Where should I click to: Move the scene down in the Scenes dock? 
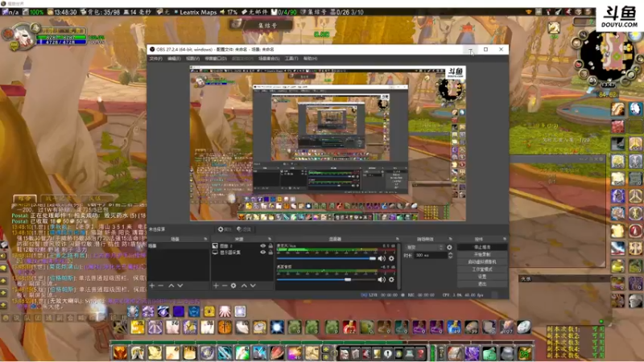pos(180,286)
